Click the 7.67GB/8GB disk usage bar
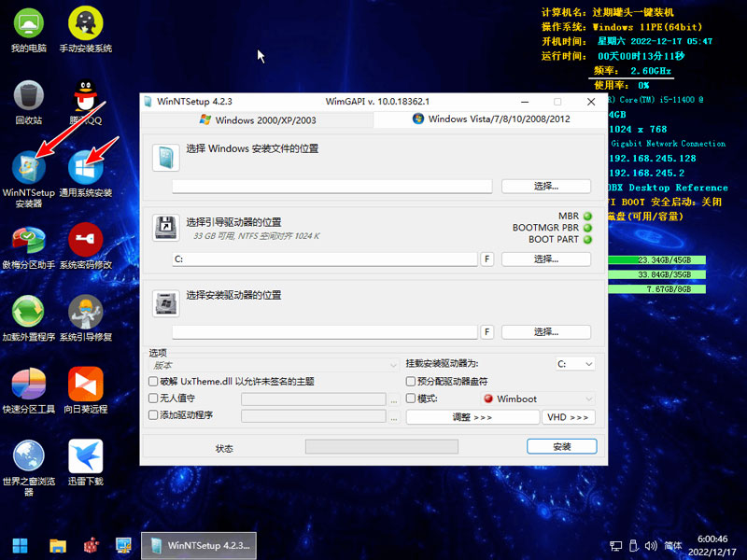The height and width of the screenshot is (560, 747). [657, 289]
